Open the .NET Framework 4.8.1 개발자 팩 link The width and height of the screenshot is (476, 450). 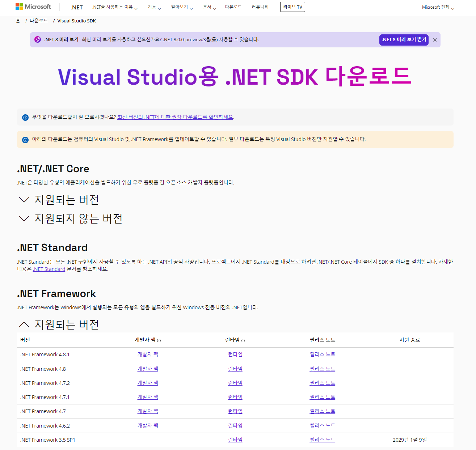[147, 354]
